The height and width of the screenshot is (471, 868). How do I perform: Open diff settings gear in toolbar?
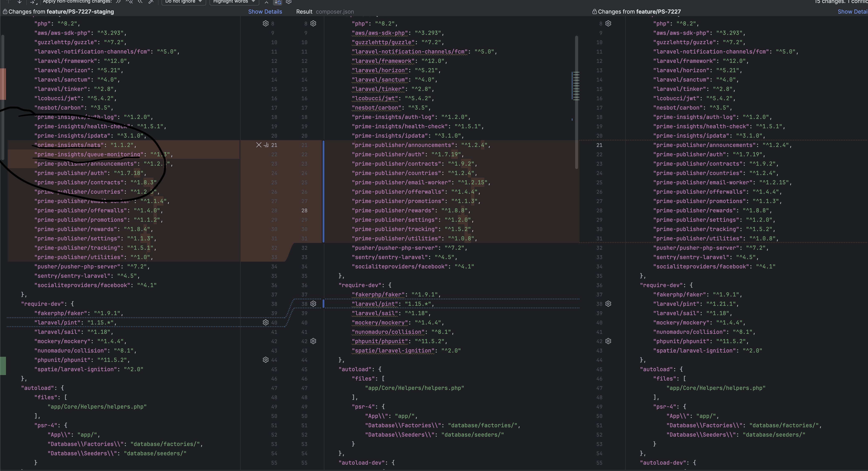(289, 2)
